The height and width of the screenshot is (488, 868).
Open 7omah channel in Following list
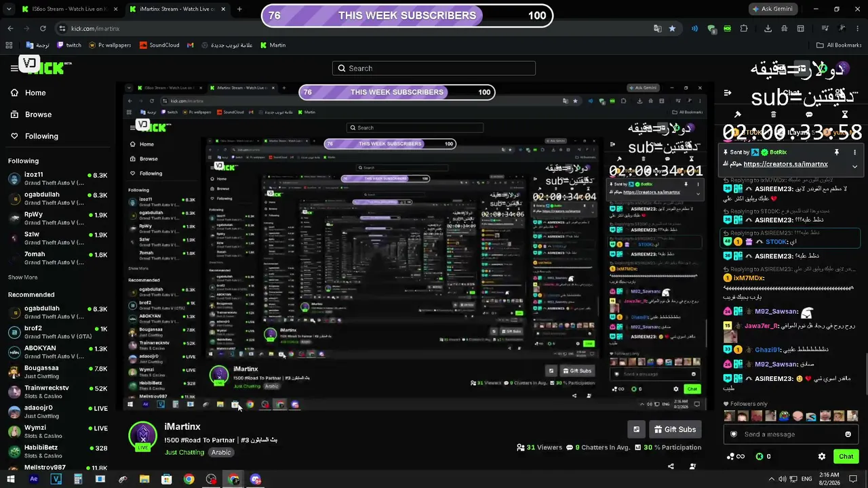(x=58, y=258)
